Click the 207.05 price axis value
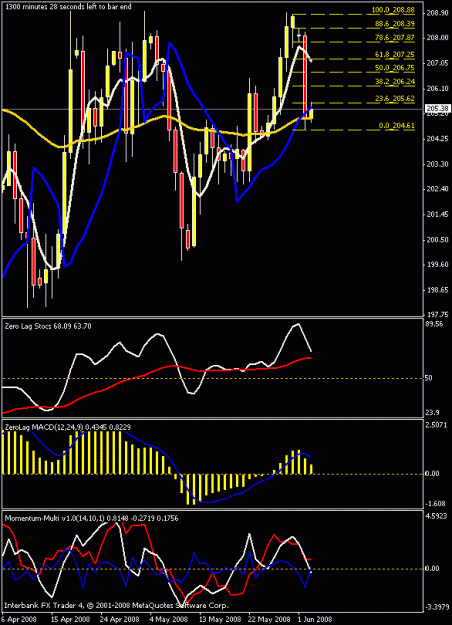 pos(436,63)
